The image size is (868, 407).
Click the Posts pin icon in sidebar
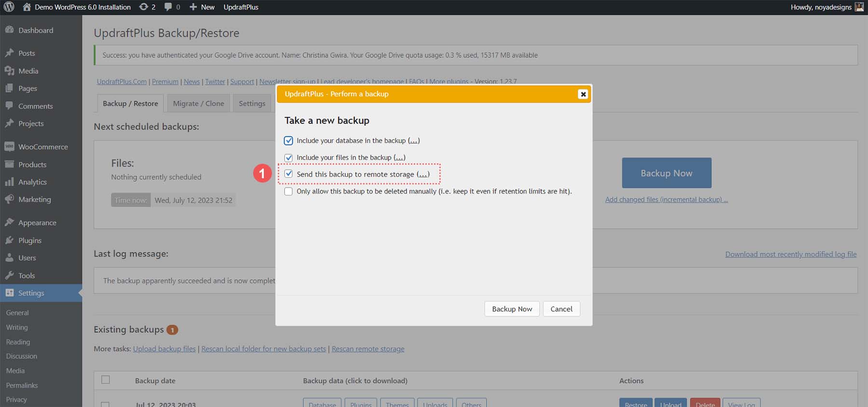click(x=9, y=53)
